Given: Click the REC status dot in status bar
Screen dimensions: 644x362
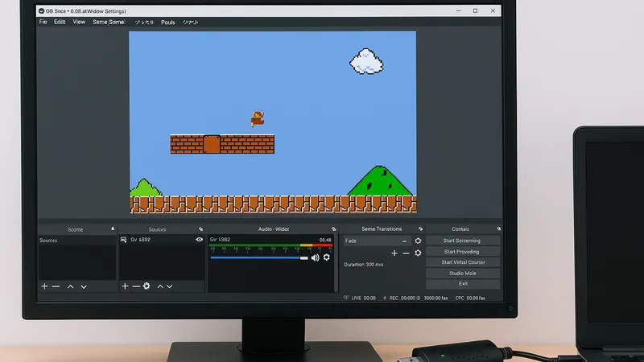Looking at the screenshot, I should click(x=385, y=298).
